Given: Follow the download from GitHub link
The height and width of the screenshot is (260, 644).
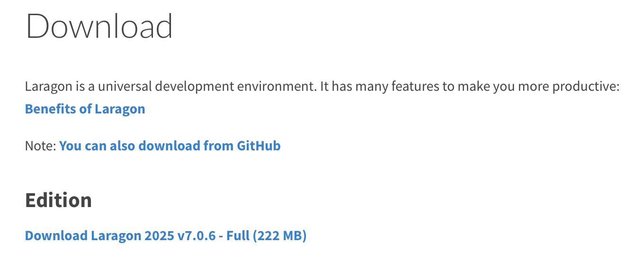Looking at the screenshot, I should tap(170, 146).
